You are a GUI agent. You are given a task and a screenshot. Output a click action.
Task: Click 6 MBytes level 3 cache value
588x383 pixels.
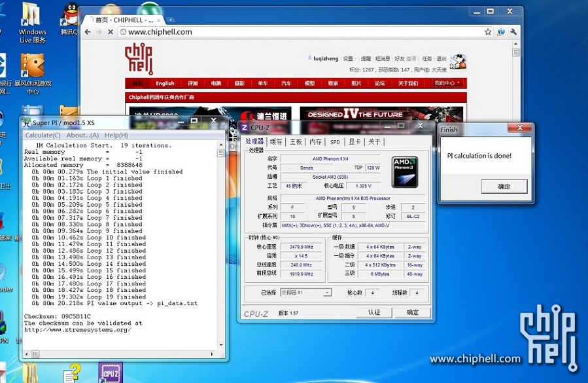(x=380, y=274)
